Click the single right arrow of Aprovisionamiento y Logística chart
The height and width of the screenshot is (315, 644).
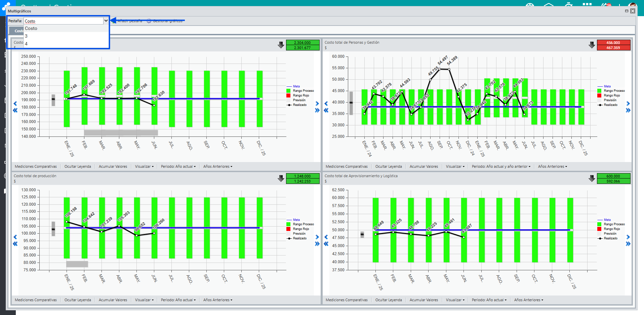point(628,237)
